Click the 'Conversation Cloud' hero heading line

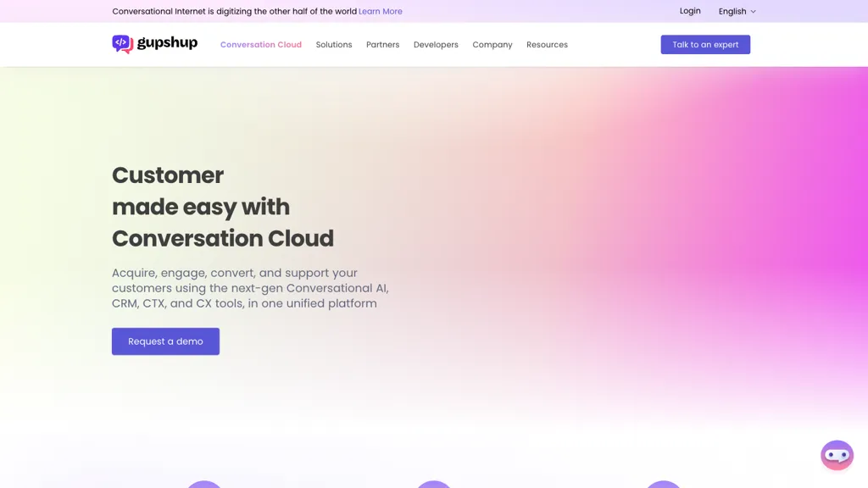coord(223,238)
